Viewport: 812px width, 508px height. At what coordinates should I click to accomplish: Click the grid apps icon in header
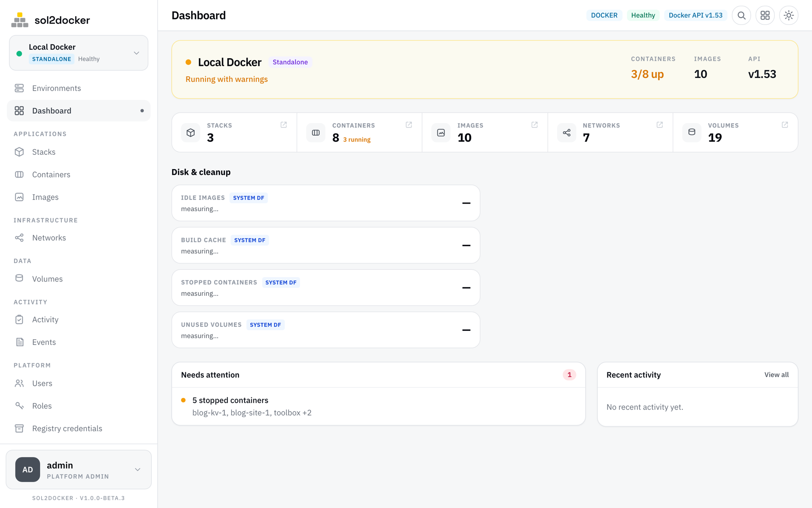[765, 15]
